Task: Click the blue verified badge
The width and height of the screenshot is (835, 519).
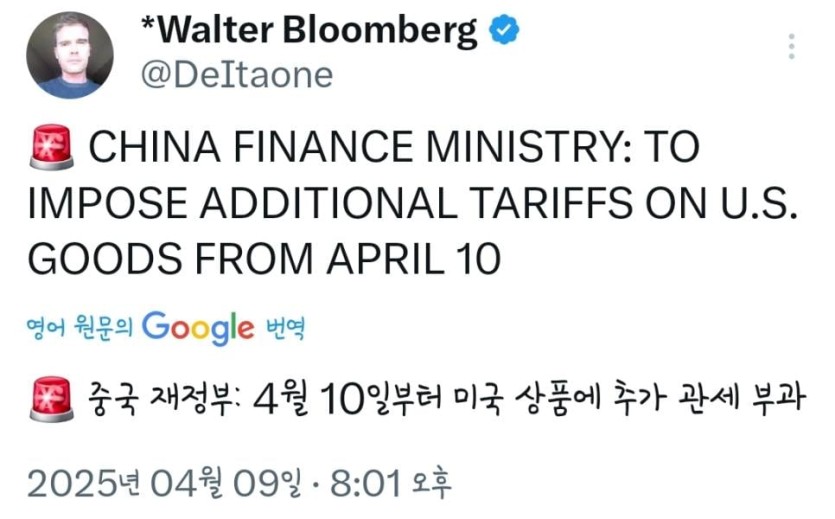Action: coord(503,33)
